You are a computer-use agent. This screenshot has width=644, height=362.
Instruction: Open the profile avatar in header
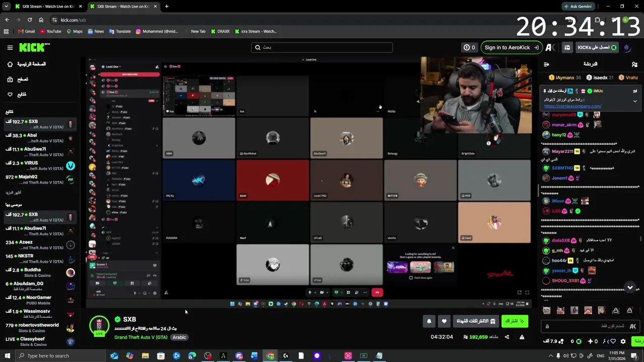pyautogui.click(x=627, y=47)
